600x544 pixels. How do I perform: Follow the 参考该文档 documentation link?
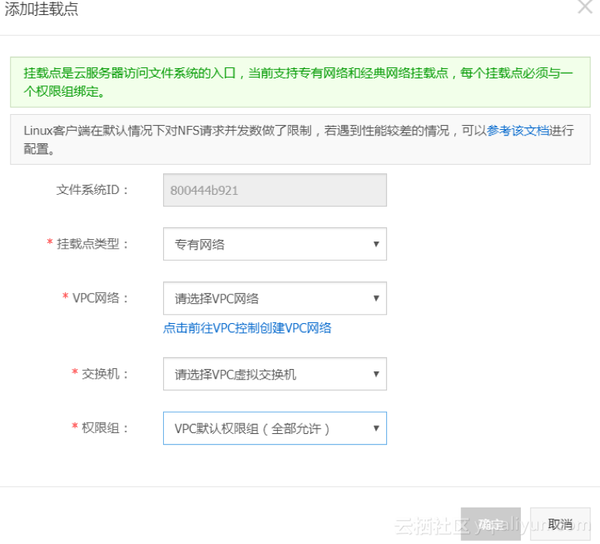point(518,131)
